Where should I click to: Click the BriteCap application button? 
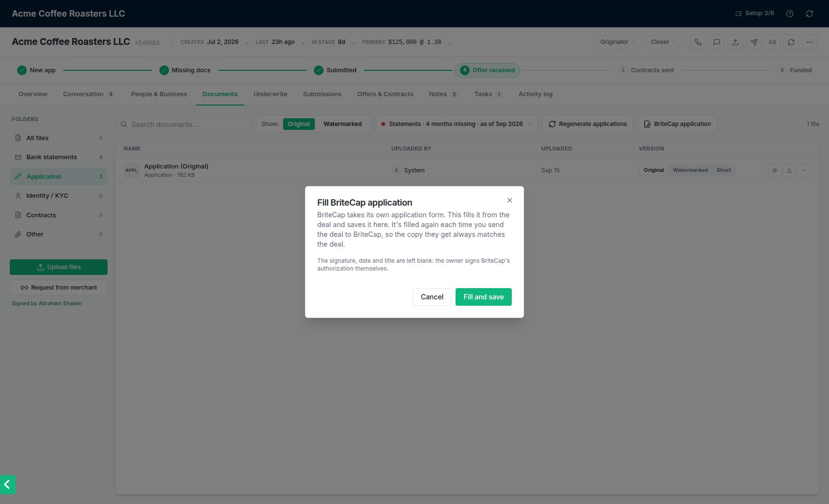[677, 124]
